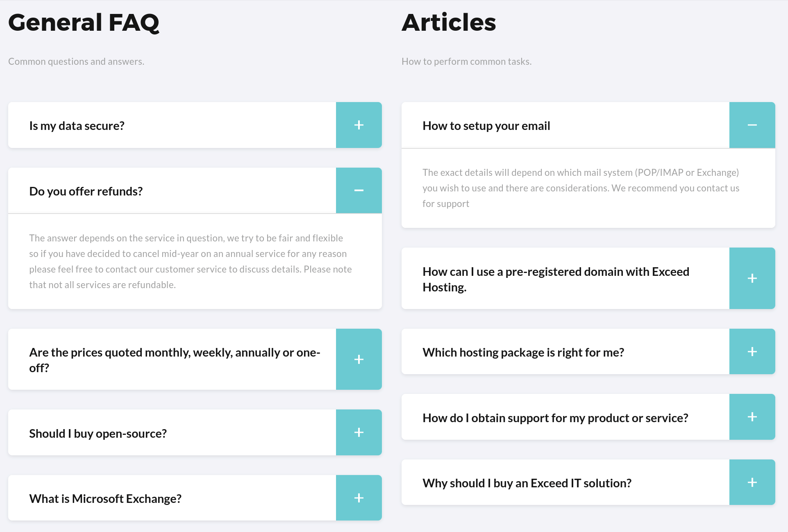Click the expand icon on 'Should I buy open-source?'
This screenshot has height=532, width=788.
point(359,433)
